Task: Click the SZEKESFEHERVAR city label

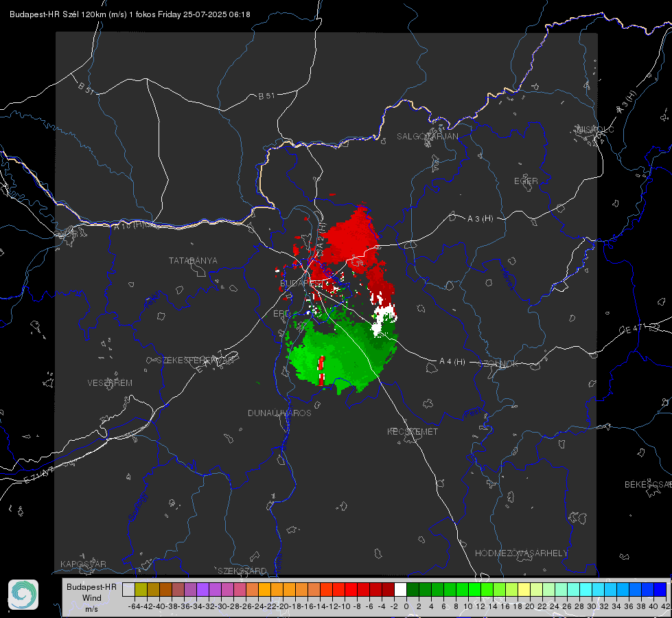Action: point(194,360)
